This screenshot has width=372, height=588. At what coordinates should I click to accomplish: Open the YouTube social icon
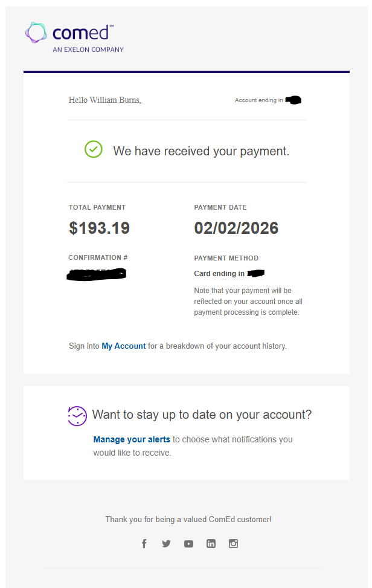189,543
